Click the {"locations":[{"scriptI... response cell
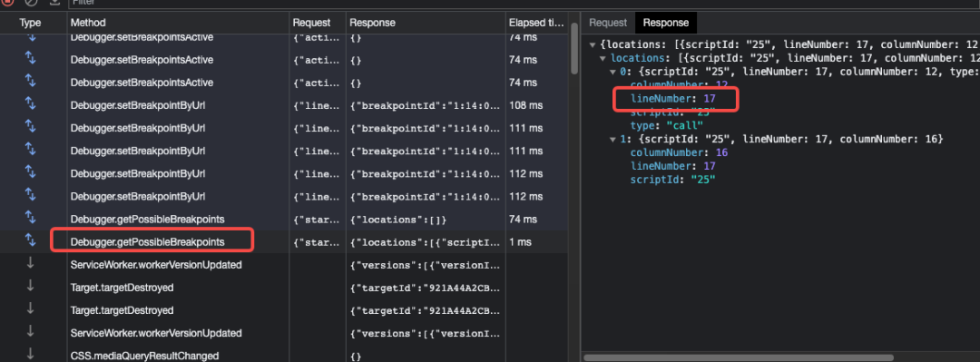The image size is (980, 362). tap(426, 242)
